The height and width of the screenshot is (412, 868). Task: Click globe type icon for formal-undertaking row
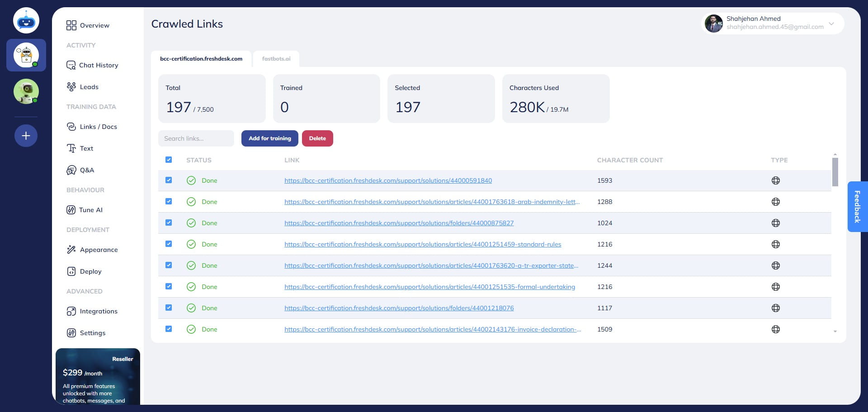click(776, 287)
